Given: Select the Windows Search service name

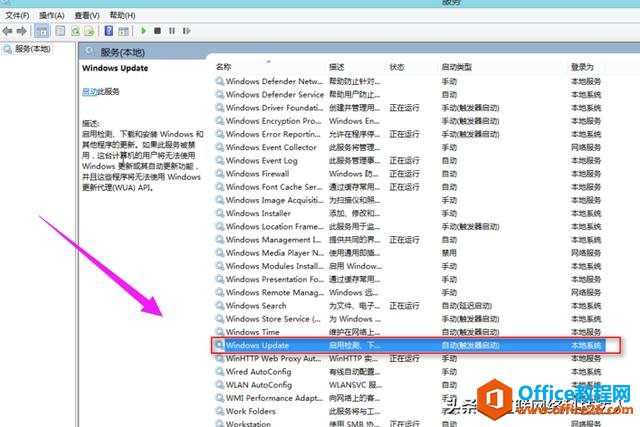Looking at the screenshot, I should coord(256,305).
